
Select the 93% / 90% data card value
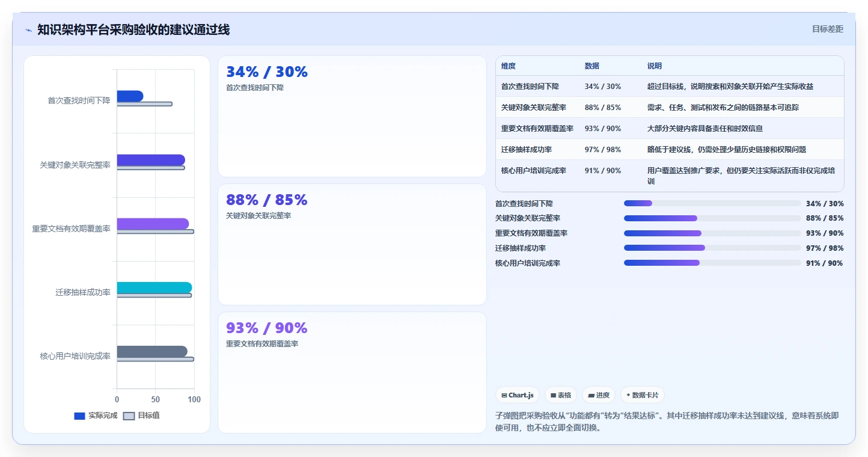click(x=267, y=328)
